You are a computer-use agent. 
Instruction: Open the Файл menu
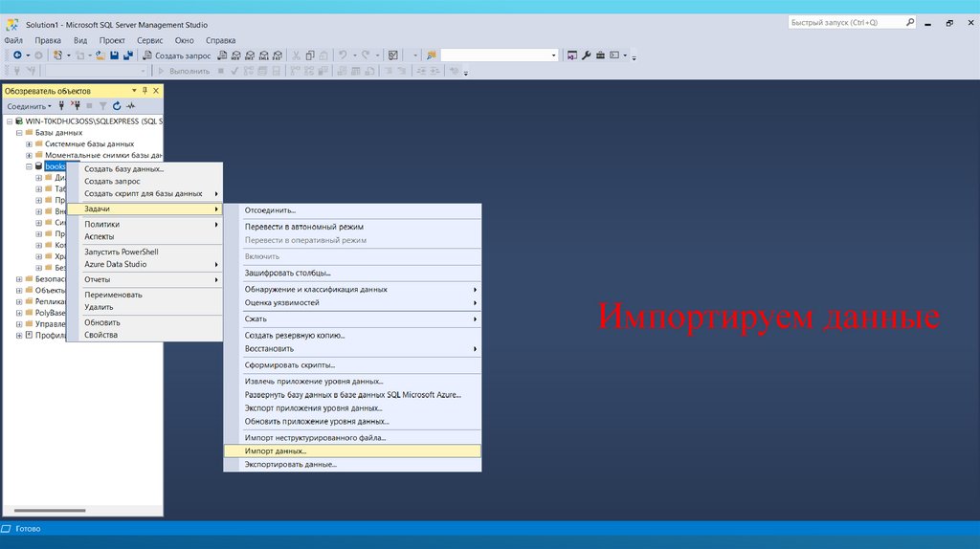(x=13, y=40)
